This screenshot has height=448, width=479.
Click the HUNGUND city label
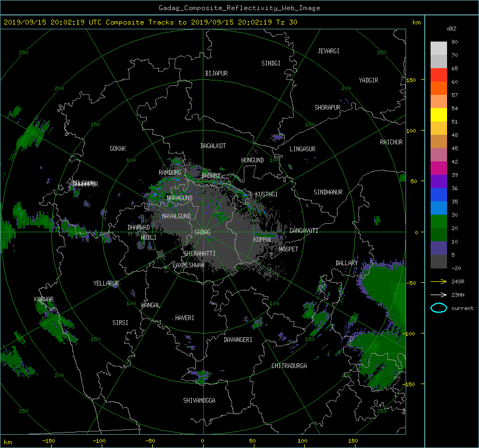(252, 160)
